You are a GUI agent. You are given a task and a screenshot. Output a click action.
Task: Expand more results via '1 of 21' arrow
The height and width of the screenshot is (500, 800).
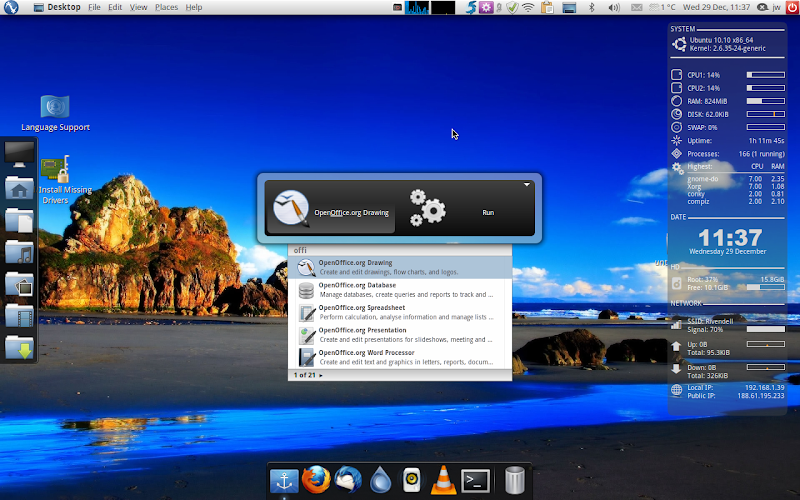pyautogui.click(x=321, y=375)
